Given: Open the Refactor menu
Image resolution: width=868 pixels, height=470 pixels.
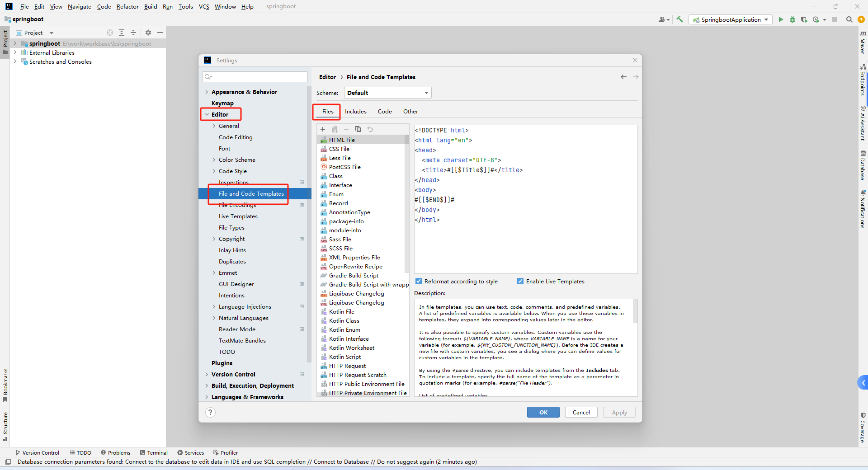Looking at the screenshot, I should click(127, 6).
